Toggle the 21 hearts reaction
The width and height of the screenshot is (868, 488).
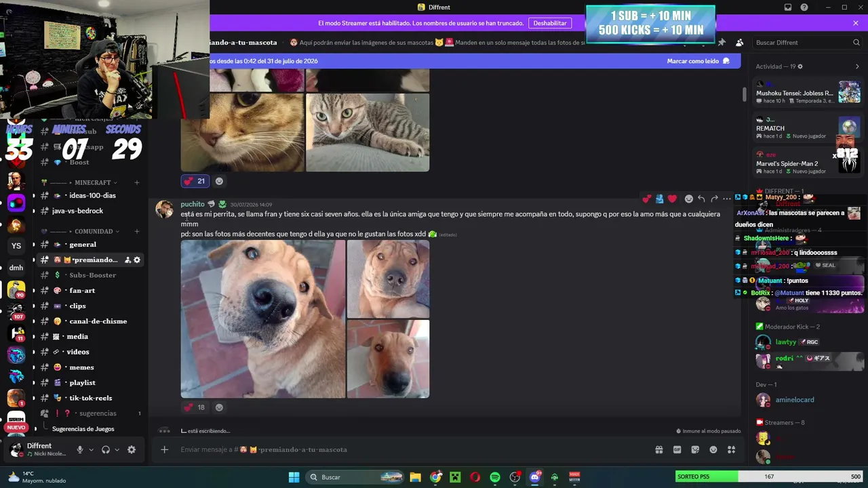point(195,181)
